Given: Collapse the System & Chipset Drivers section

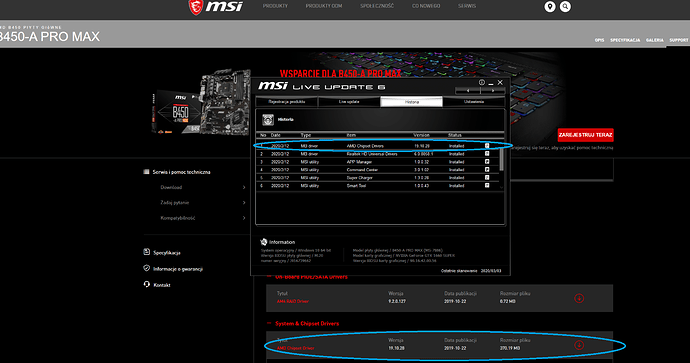Looking at the screenshot, I should click(x=269, y=323).
